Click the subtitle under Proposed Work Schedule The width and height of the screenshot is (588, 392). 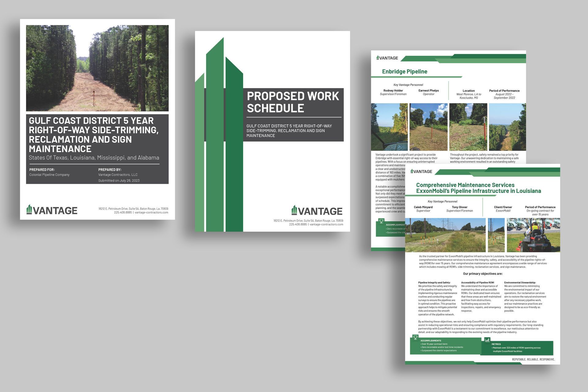(289, 131)
